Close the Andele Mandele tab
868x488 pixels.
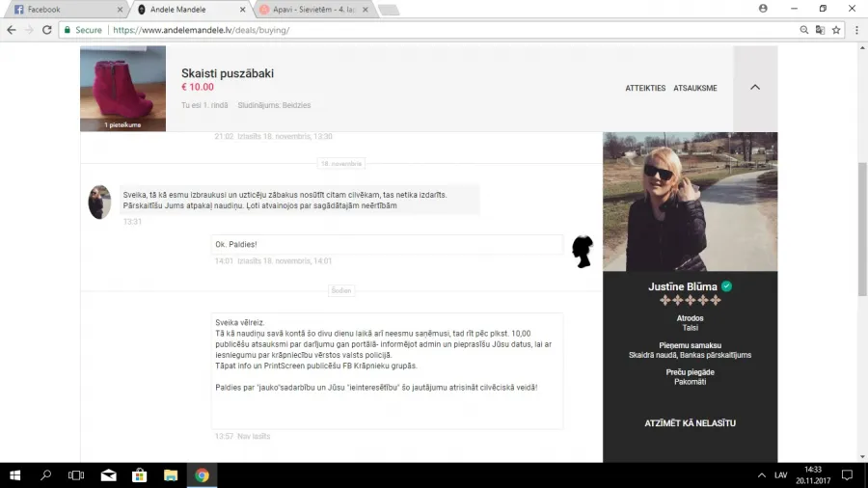click(242, 10)
